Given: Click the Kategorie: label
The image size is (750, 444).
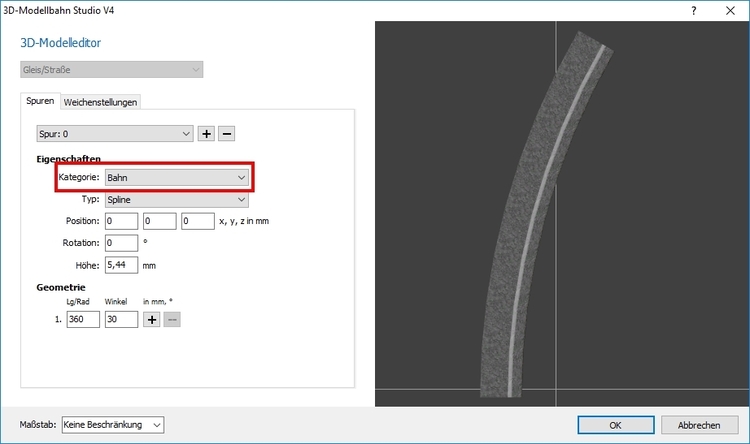Looking at the screenshot, I should tap(79, 177).
